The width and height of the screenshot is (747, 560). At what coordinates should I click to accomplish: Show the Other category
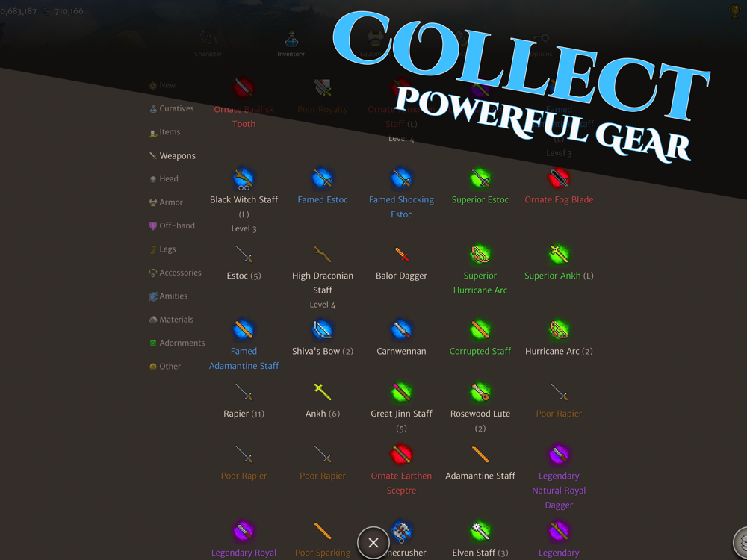click(x=165, y=366)
